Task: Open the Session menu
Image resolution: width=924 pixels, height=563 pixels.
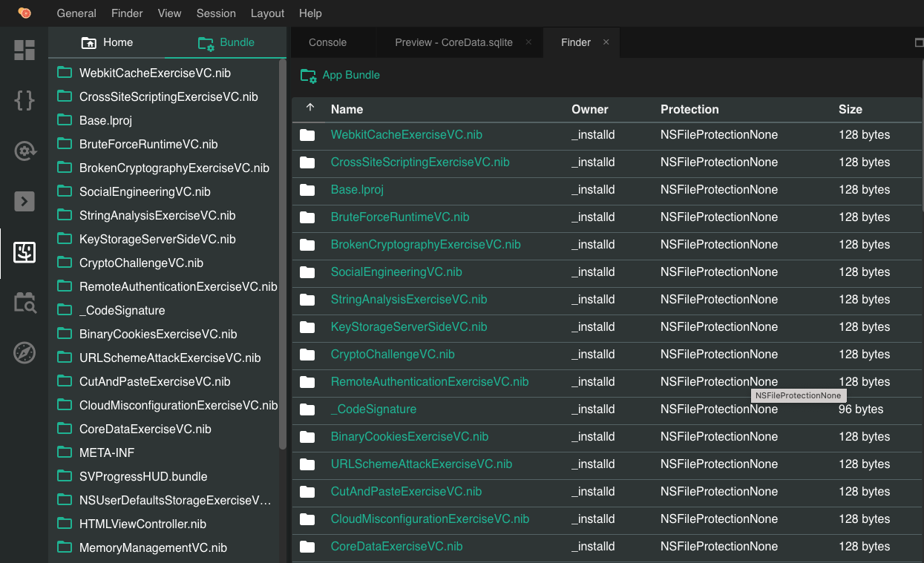Action: pyautogui.click(x=216, y=13)
